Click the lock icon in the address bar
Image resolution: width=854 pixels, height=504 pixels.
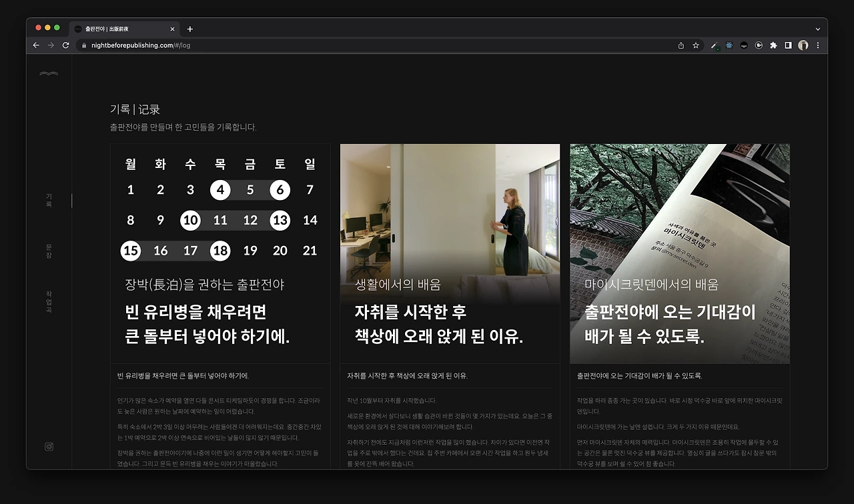click(84, 45)
